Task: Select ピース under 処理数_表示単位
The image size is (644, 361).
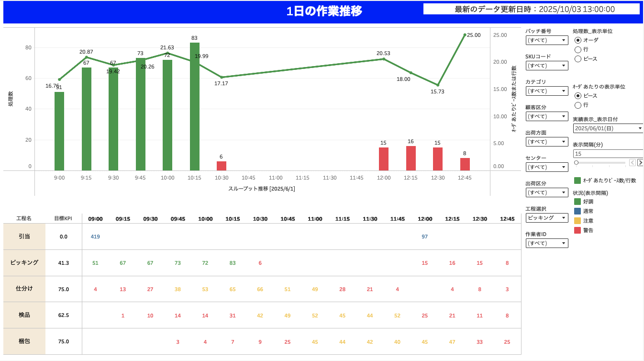Action: coord(577,59)
